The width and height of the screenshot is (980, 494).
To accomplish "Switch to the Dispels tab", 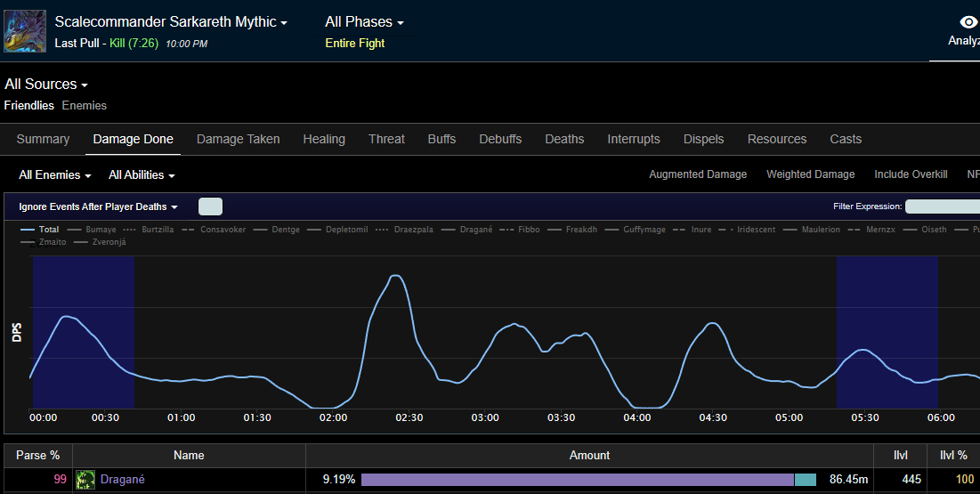I will pos(703,139).
